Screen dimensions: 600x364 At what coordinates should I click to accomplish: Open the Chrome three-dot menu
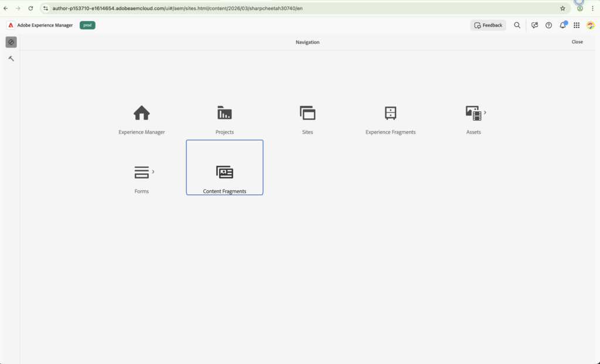pyautogui.click(x=592, y=8)
